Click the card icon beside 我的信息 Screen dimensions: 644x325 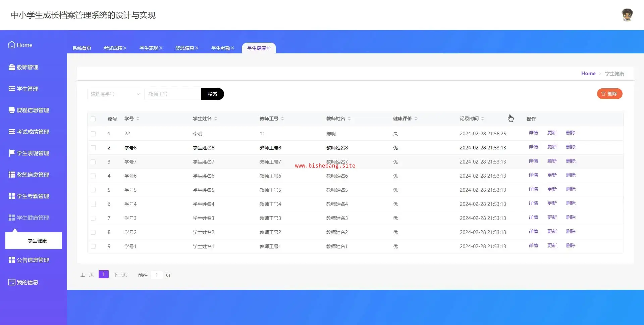point(12,282)
